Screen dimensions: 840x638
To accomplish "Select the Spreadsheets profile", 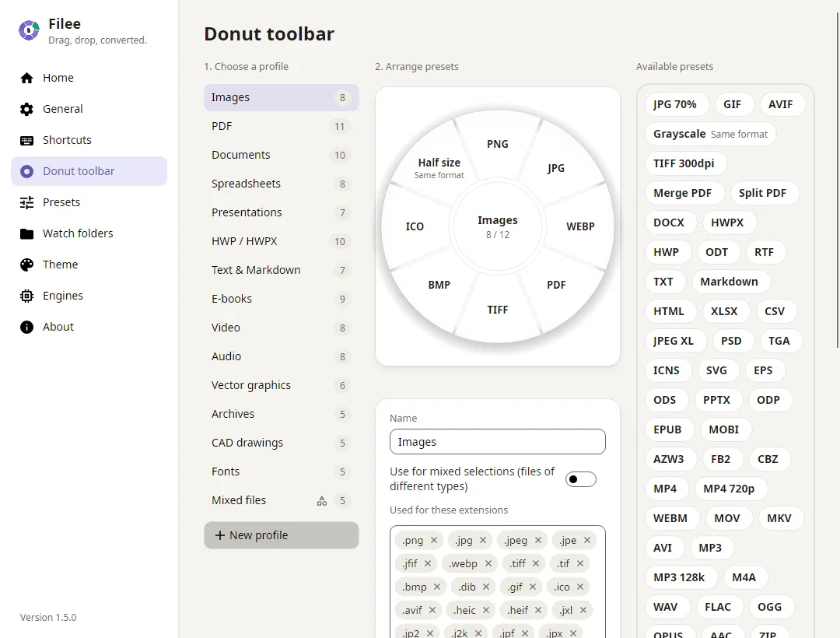I will pos(282,184).
